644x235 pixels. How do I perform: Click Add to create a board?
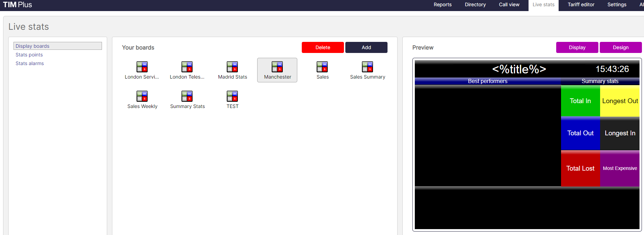click(x=366, y=47)
